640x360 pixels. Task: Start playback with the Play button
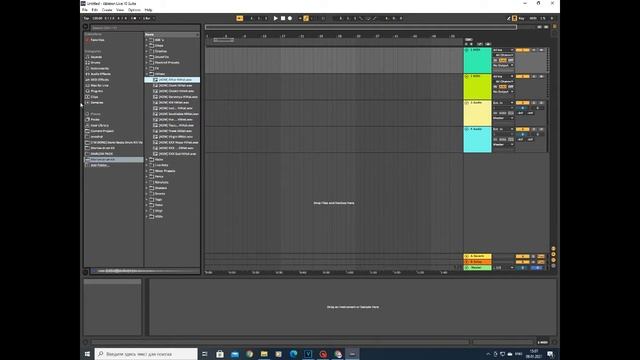pyautogui.click(x=276, y=18)
